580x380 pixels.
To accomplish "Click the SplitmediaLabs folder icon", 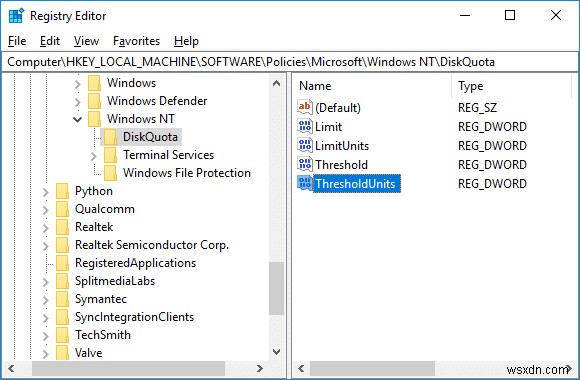I will tap(63, 281).
